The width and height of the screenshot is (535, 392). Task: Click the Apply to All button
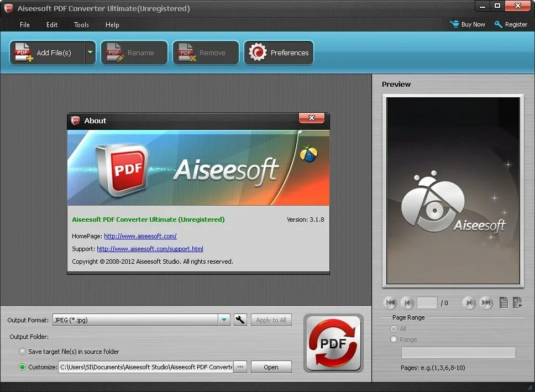coord(271,320)
